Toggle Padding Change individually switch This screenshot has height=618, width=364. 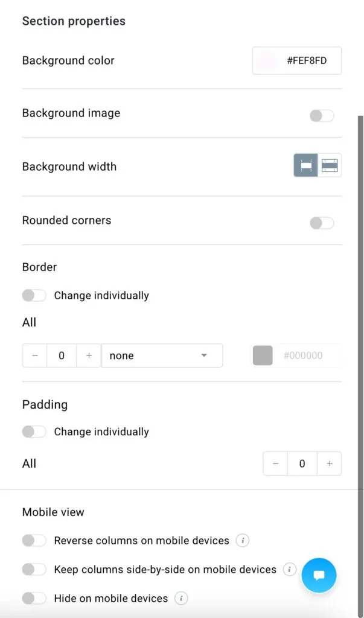34,432
